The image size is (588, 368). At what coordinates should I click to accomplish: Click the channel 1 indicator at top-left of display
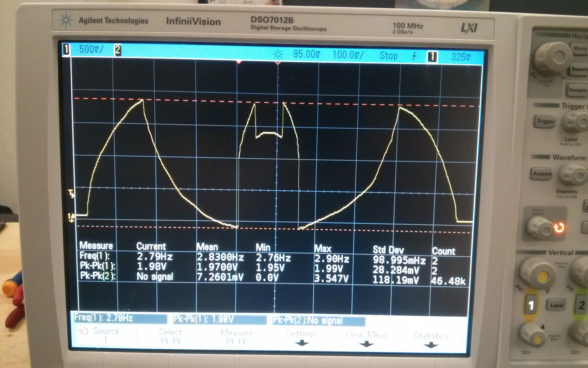coord(66,50)
